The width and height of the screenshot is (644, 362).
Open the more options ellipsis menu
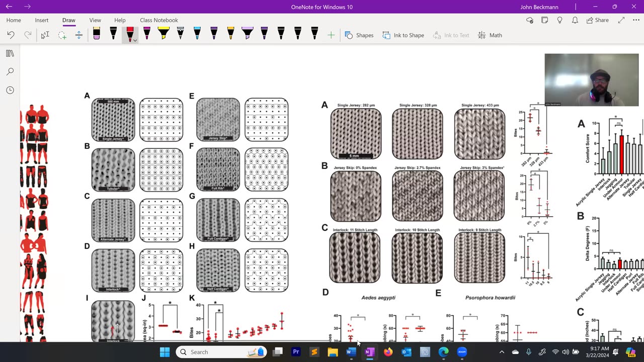click(x=636, y=20)
